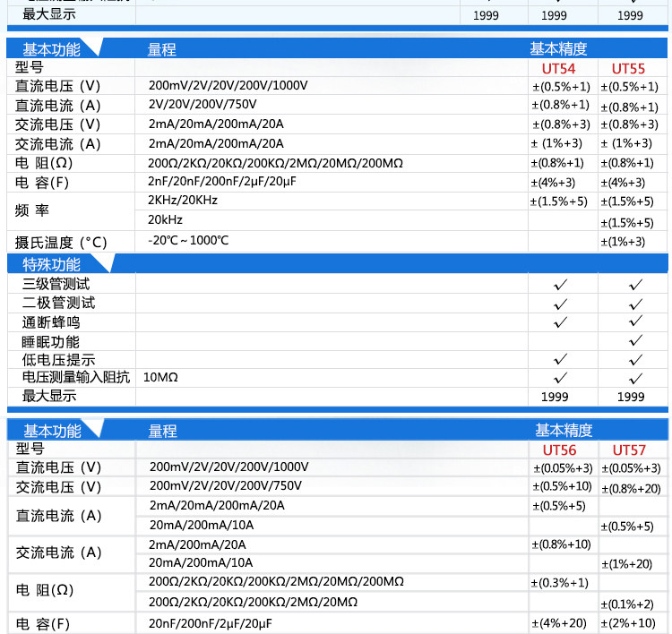The width and height of the screenshot is (672, 634).
Task: Select the red UT55 model header
Action: point(628,69)
